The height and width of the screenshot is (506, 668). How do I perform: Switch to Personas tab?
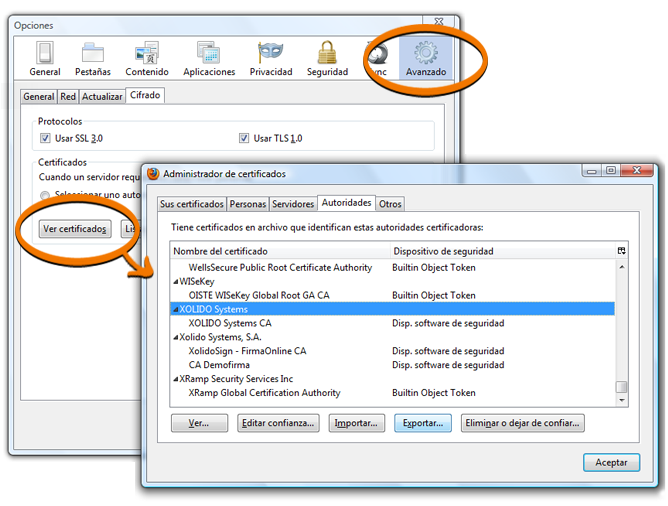(x=248, y=204)
